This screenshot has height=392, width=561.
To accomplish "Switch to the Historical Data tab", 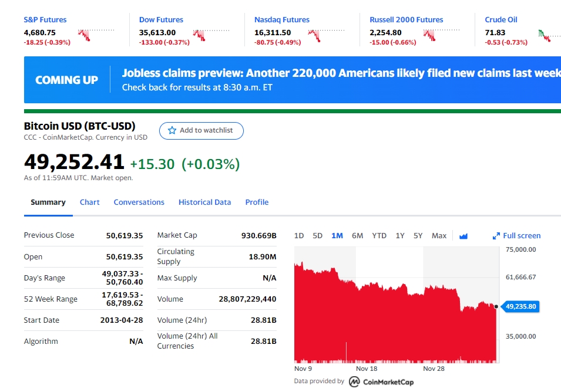I will coord(204,202).
